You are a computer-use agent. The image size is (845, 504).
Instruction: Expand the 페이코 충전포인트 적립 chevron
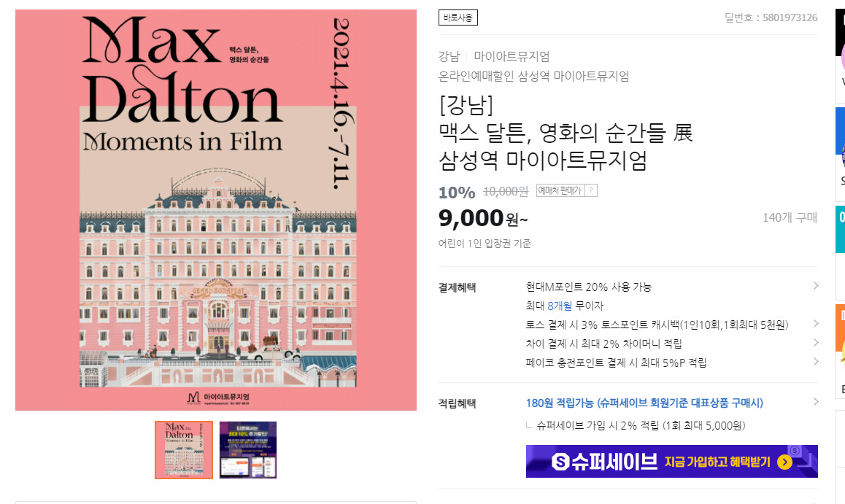816,361
